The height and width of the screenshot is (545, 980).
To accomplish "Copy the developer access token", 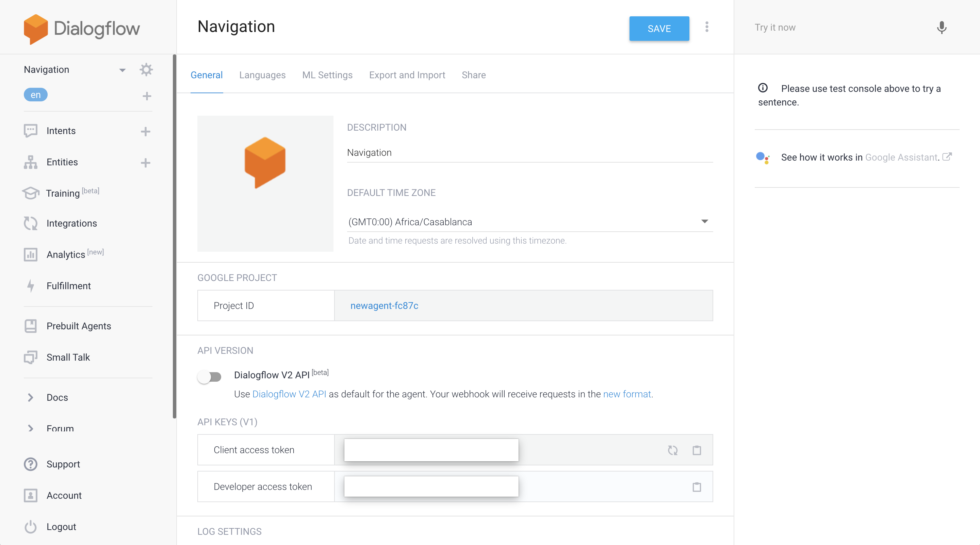I will (697, 487).
